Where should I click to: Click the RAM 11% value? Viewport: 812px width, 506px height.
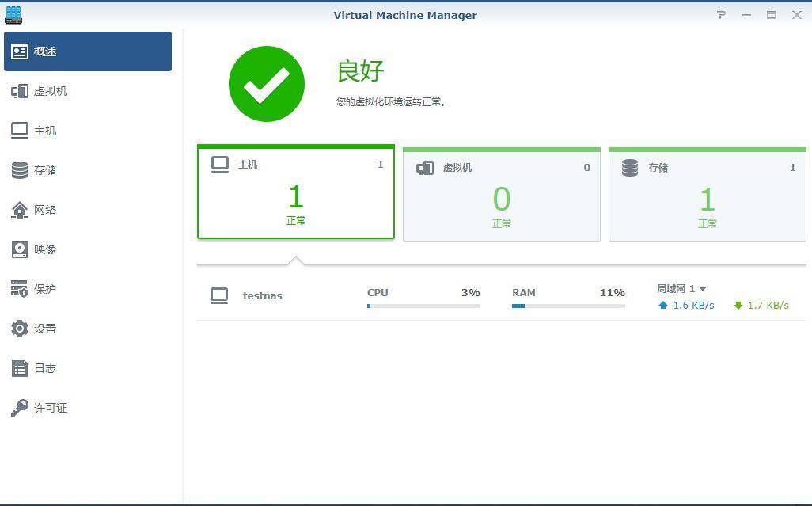(x=613, y=293)
